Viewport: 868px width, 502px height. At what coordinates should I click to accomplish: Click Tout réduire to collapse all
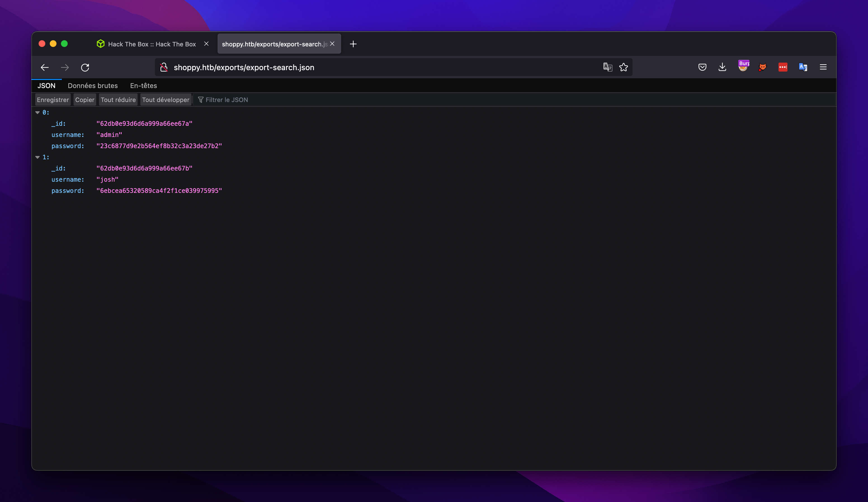(x=118, y=100)
